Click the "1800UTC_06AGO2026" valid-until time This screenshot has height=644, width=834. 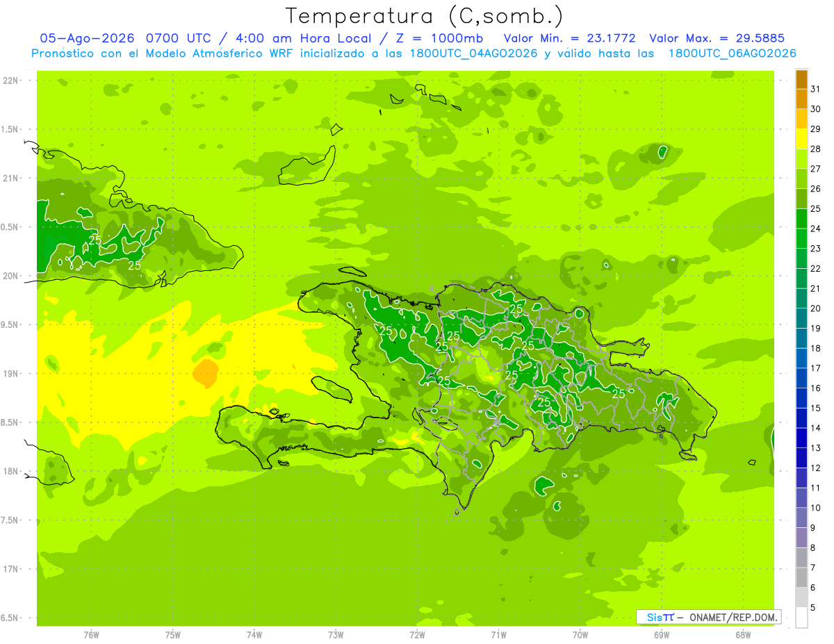pos(732,53)
